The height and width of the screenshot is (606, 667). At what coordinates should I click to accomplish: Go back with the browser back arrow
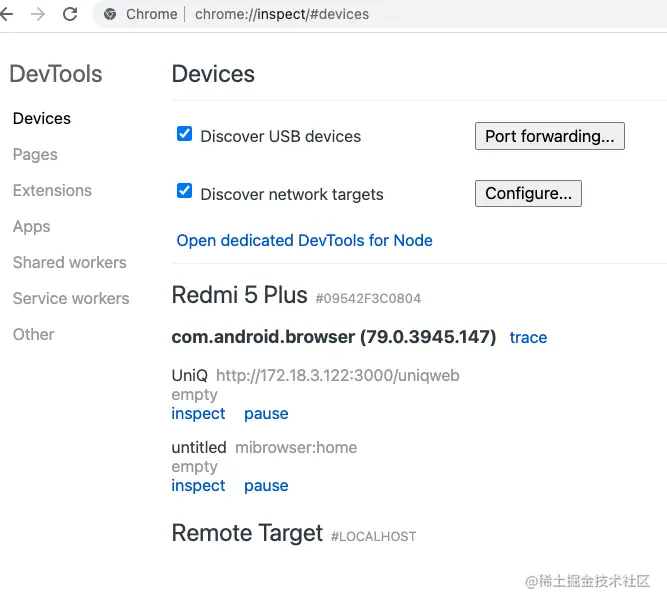6,14
